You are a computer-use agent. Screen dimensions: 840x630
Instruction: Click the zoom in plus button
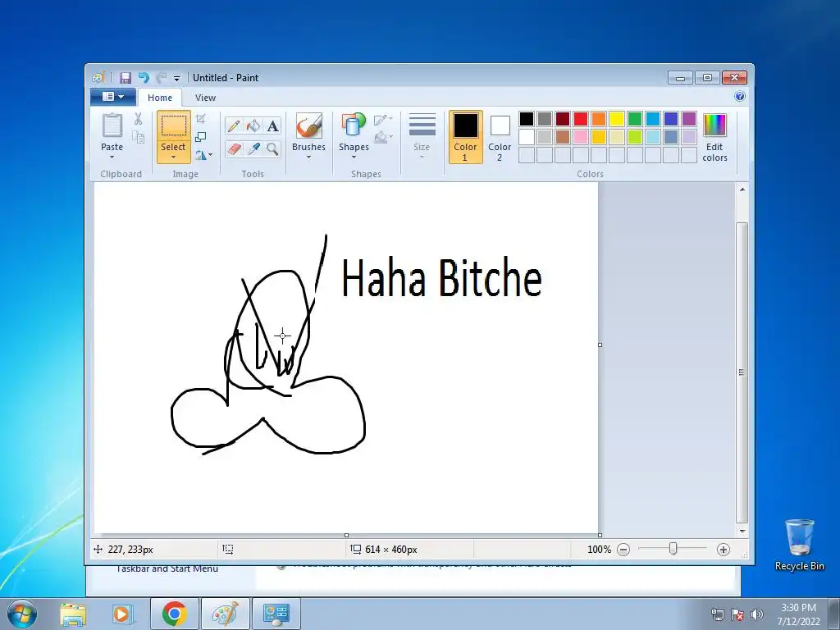tap(724, 550)
